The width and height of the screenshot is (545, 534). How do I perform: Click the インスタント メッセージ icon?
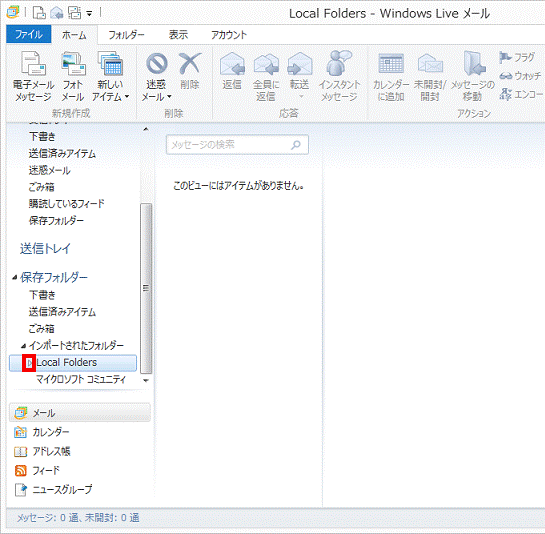click(x=339, y=63)
